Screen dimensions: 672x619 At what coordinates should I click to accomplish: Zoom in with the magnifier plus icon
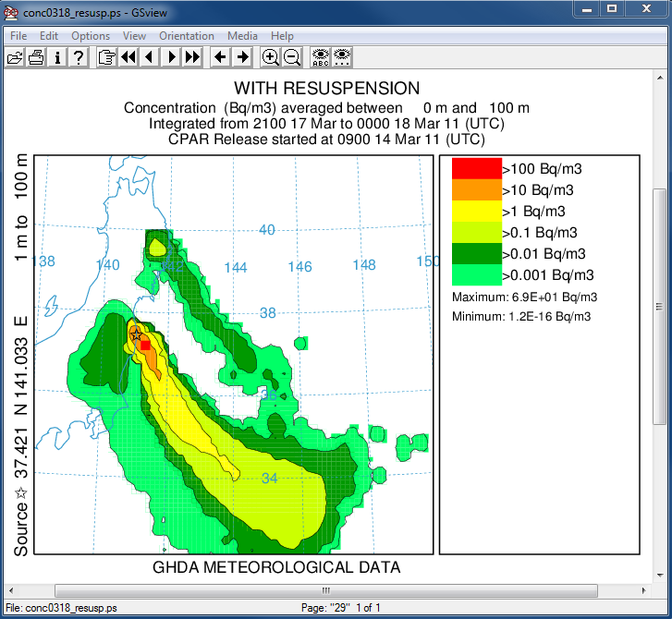tap(271, 57)
